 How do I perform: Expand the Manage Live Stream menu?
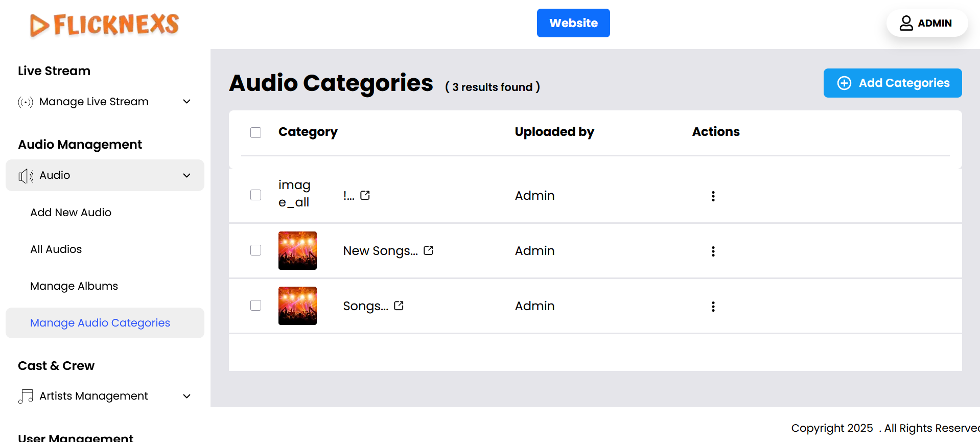click(186, 102)
